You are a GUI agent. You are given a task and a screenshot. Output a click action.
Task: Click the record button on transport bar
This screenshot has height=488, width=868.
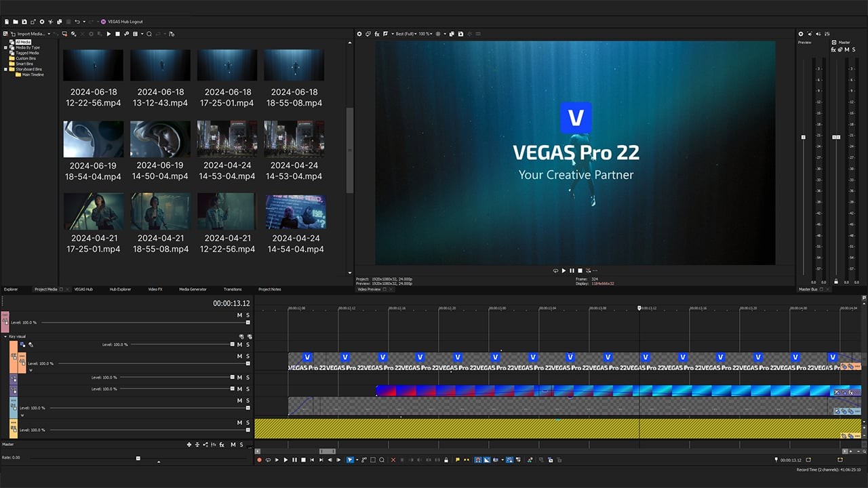click(259, 460)
